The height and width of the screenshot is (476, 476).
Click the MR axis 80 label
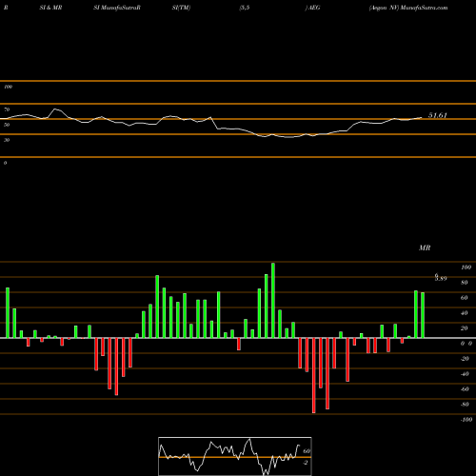coord(465,283)
